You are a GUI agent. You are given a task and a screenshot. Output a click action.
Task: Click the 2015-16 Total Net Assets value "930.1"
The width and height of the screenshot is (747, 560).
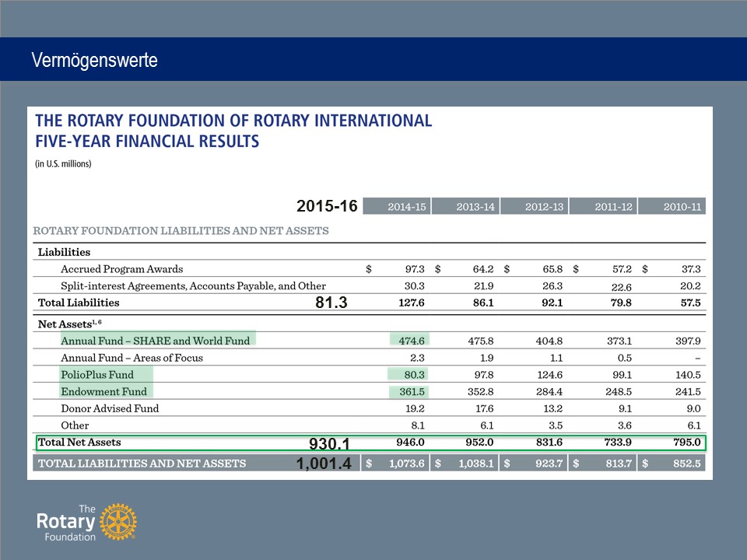(330, 444)
